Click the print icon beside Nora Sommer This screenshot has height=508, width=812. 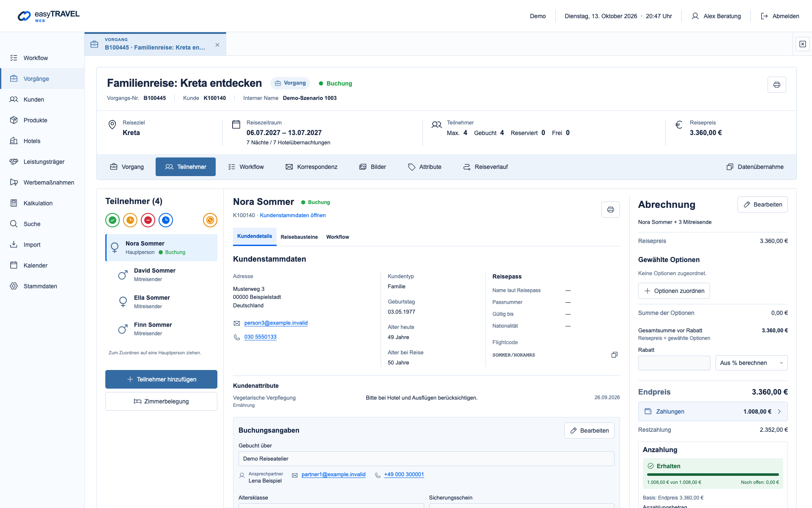coord(610,210)
